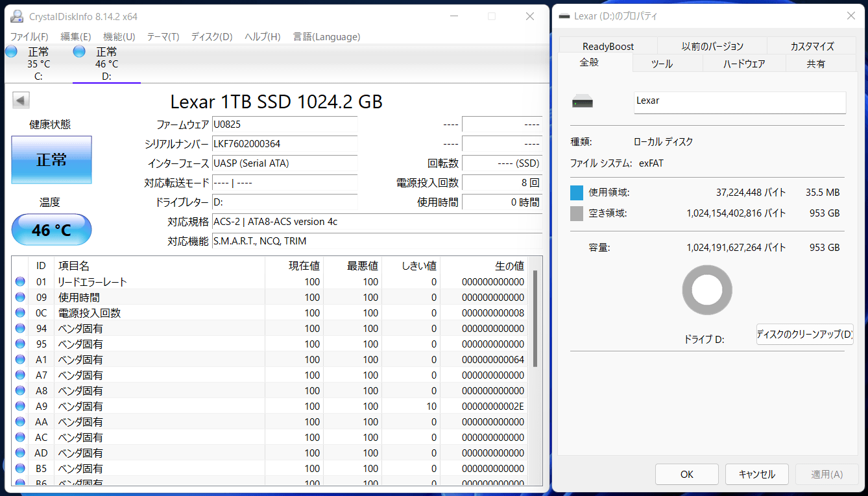Open the ファイル(F) menu
This screenshot has height=496, width=868.
[29, 37]
